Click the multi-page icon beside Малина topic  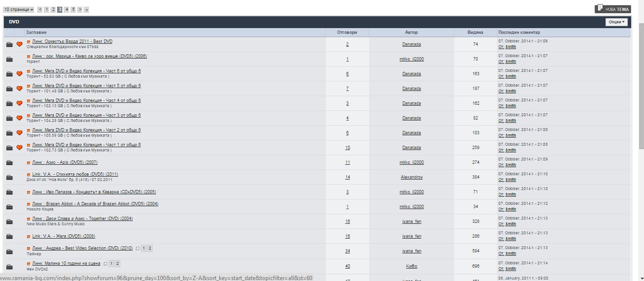click(105, 263)
